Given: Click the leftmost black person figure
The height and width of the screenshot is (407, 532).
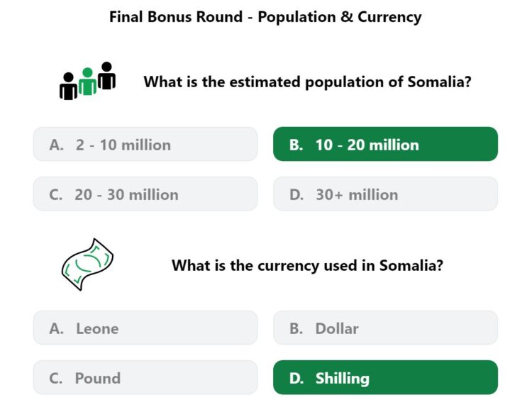Looking at the screenshot, I should pyautogui.click(x=68, y=86).
